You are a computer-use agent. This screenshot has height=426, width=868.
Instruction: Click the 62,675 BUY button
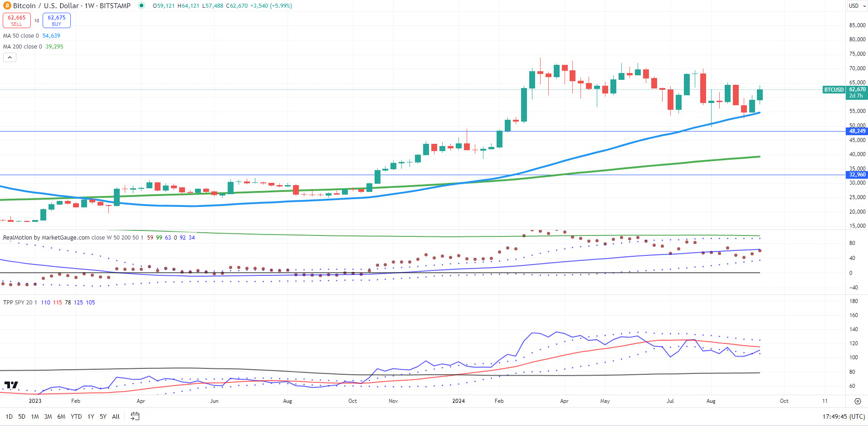(x=57, y=20)
